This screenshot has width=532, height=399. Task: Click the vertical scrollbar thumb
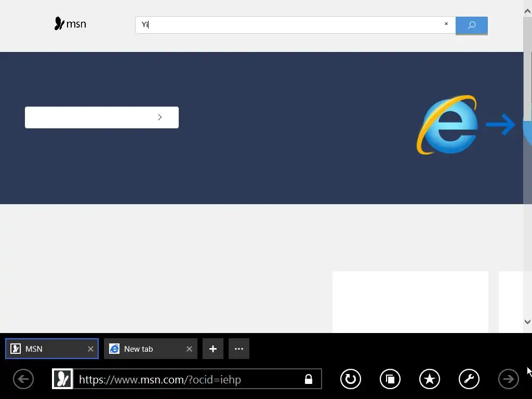[527, 70]
